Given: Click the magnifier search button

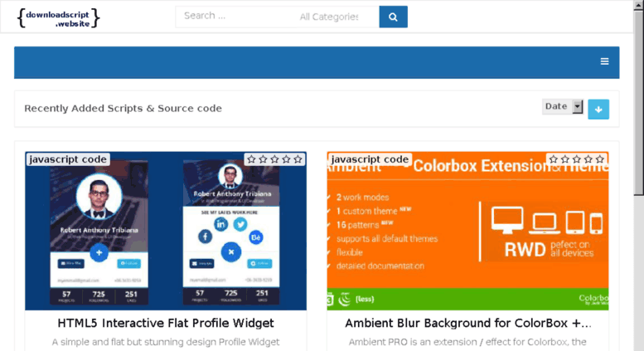Looking at the screenshot, I should pos(393,17).
